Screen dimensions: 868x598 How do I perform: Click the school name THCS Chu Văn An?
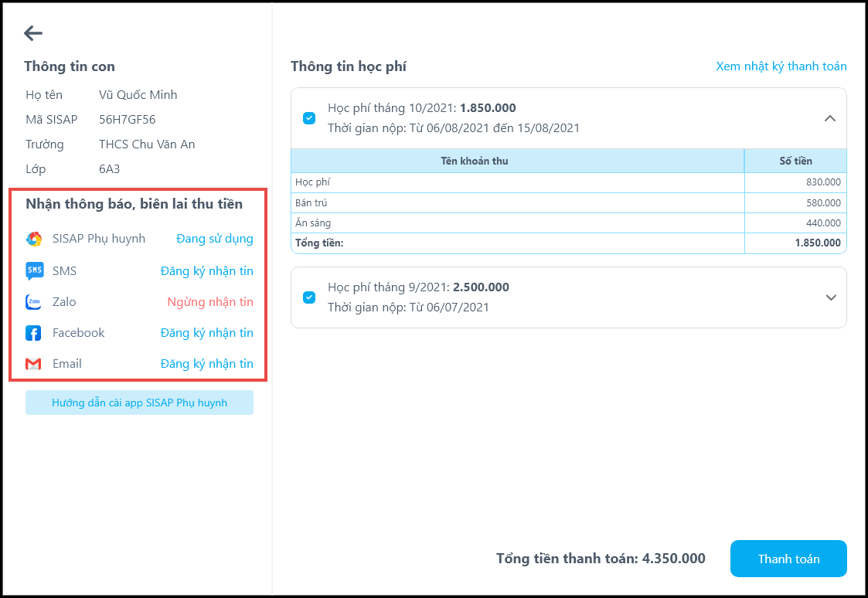point(147,144)
